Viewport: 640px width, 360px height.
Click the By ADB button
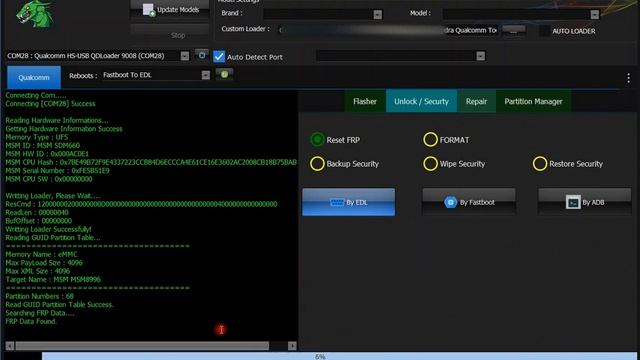[584, 202]
